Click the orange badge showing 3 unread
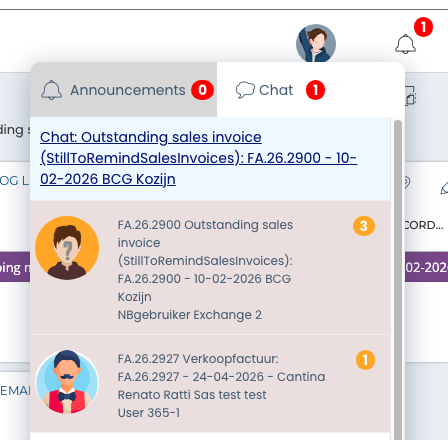The width and height of the screenshot is (448, 440). [364, 226]
